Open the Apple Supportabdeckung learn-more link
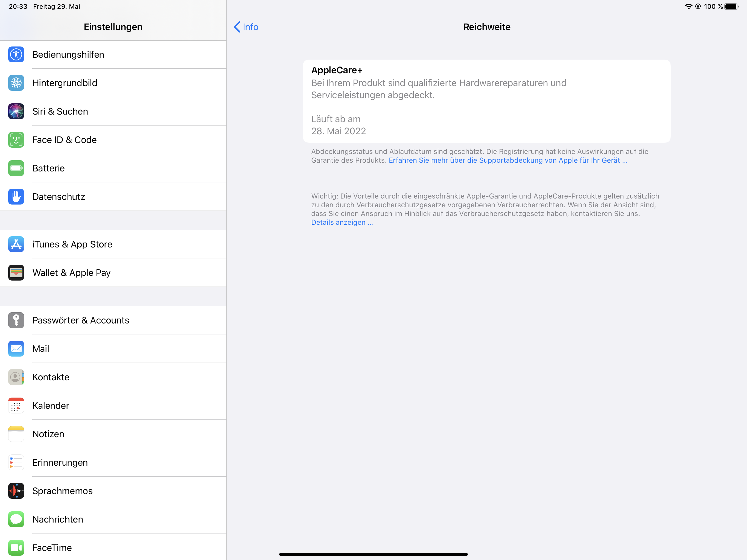747x560 pixels. click(x=507, y=160)
